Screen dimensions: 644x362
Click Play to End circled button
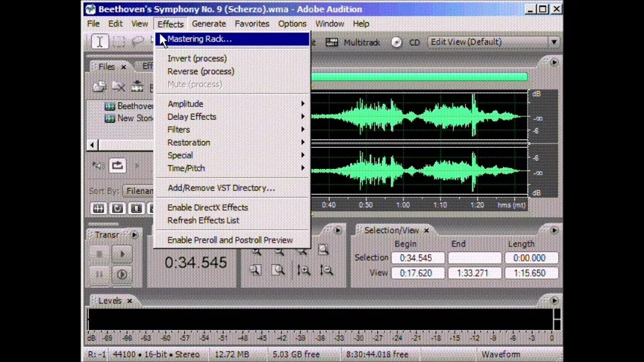coord(122,275)
